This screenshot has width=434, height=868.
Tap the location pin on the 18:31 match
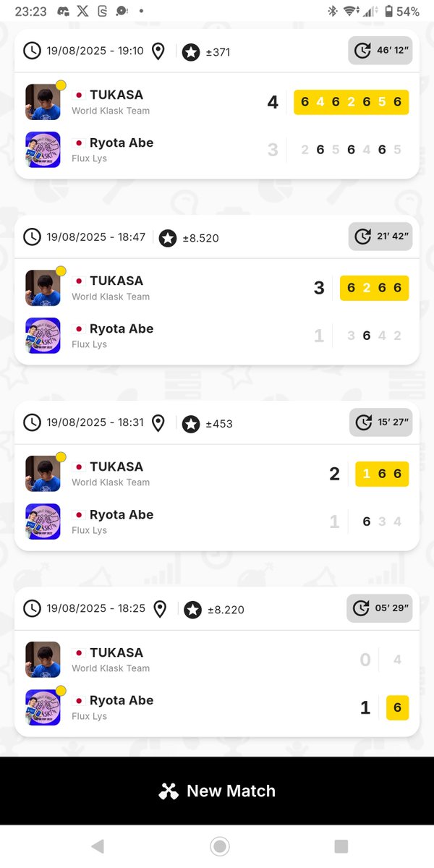pyautogui.click(x=158, y=423)
